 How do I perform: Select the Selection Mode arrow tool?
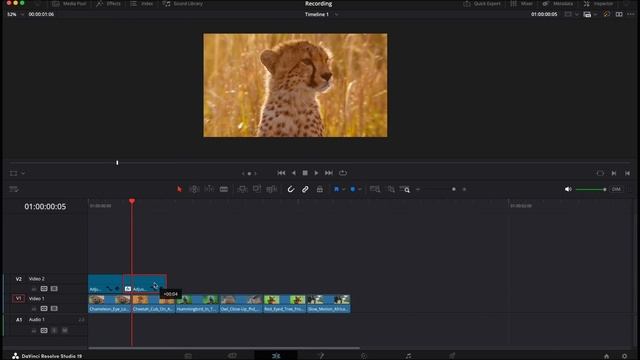pyautogui.click(x=180, y=189)
